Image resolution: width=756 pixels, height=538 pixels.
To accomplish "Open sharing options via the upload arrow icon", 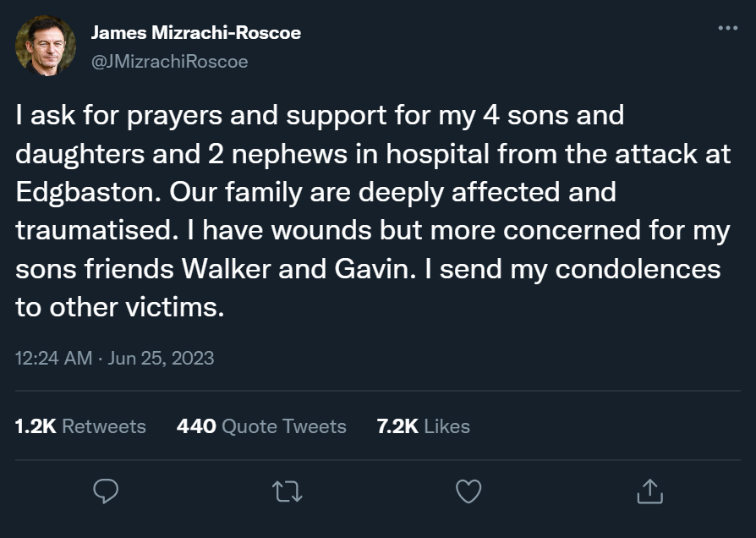I will click(650, 491).
